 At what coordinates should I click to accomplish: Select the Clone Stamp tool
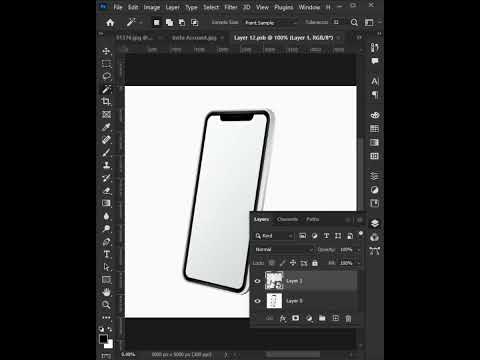(106, 165)
